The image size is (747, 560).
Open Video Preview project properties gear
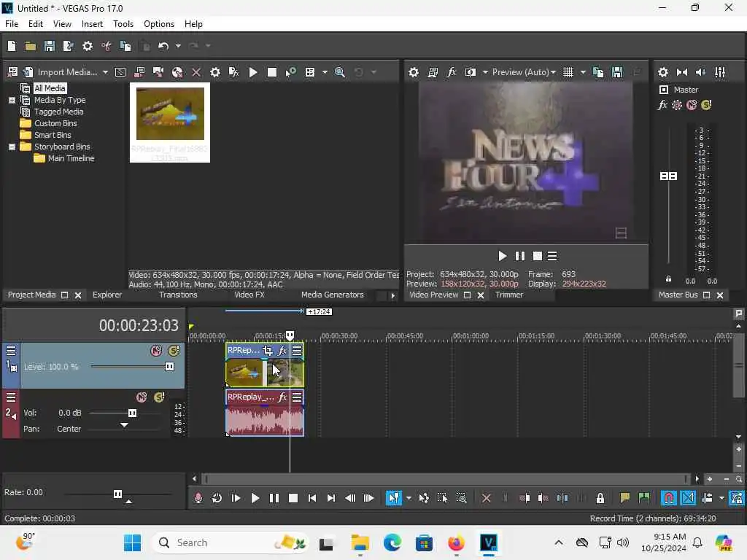click(414, 72)
